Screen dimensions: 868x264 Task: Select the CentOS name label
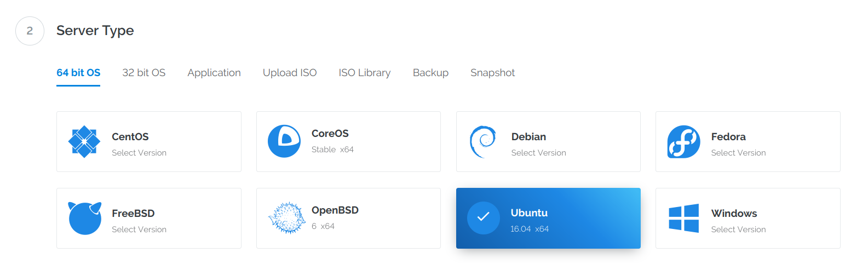[130, 137]
